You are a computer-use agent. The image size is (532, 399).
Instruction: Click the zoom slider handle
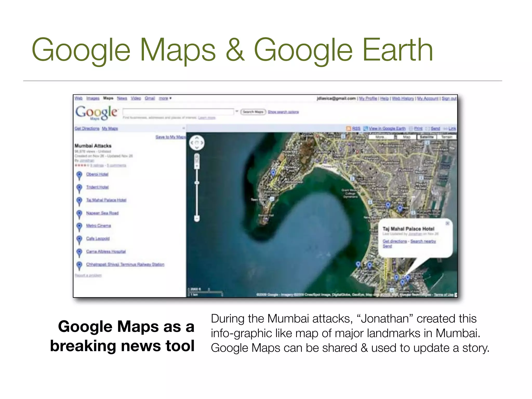pos(197,183)
